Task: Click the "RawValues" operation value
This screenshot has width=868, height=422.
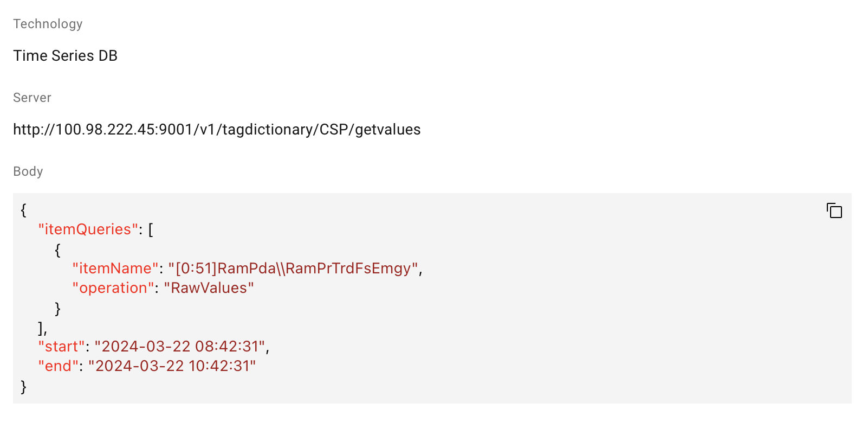Action: pyautogui.click(x=209, y=288)
